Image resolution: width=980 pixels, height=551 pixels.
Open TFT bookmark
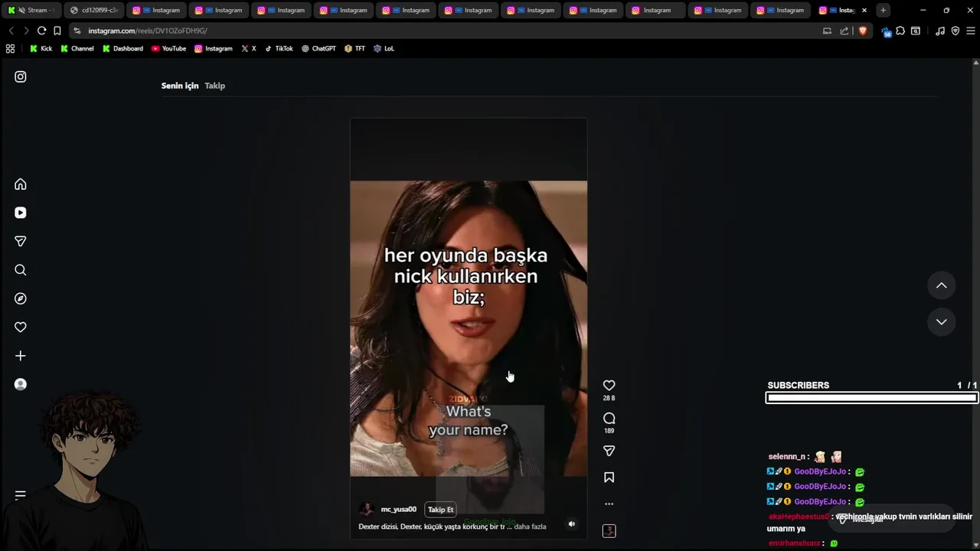pos(354,48)
